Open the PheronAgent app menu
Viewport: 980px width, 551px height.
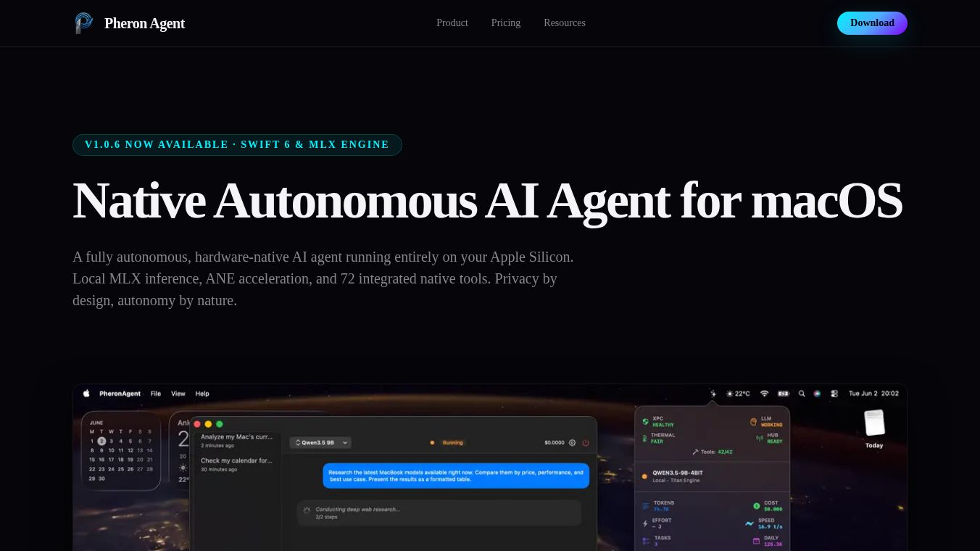tap(120, 394)
